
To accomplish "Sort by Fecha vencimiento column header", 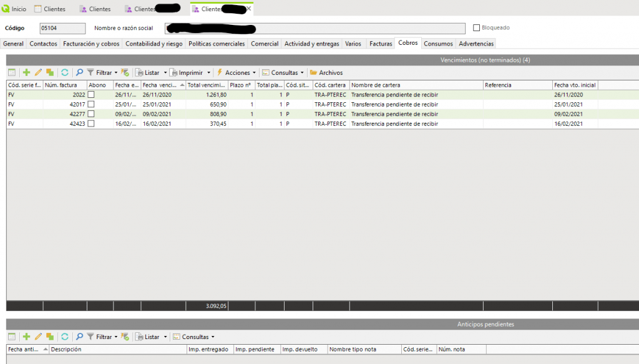I will click(x=163, y=85).
